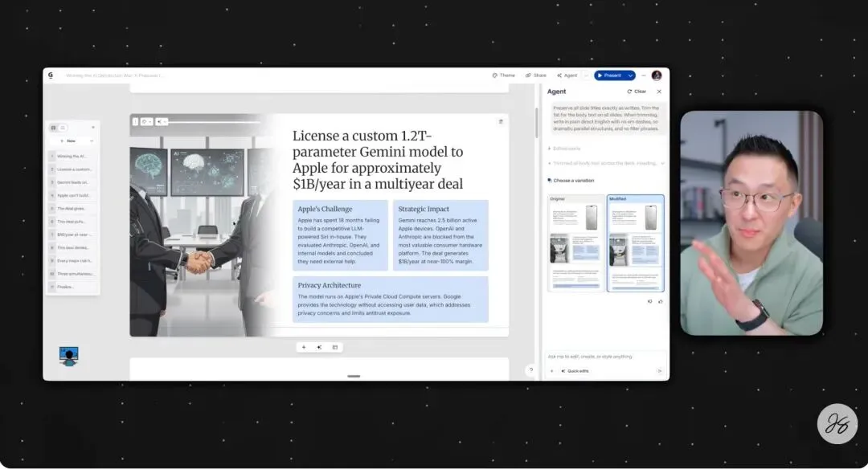Viewport: 868px width, 469px height.
Task: Close the Agent panel
Action: 659,92
